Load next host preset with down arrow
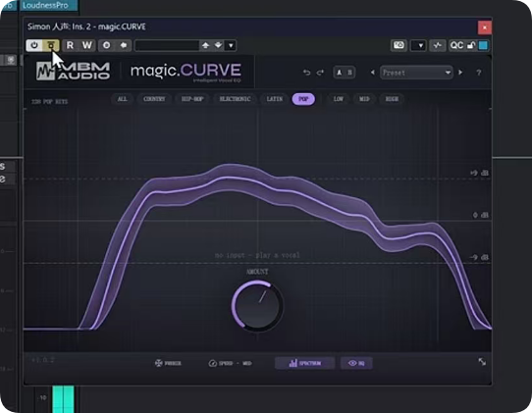Viewport: 532px width, 413px height. pyautogui.click(x=218, y=45)
